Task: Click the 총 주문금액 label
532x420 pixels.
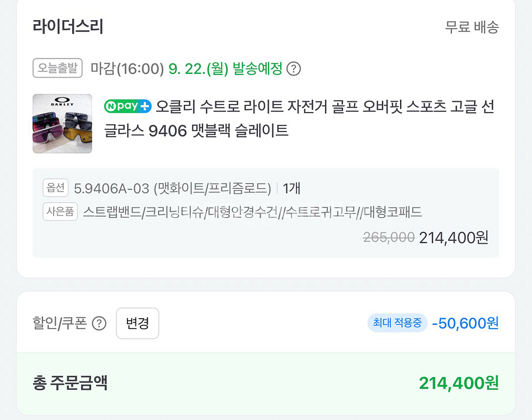Action: tap(70, 384)
